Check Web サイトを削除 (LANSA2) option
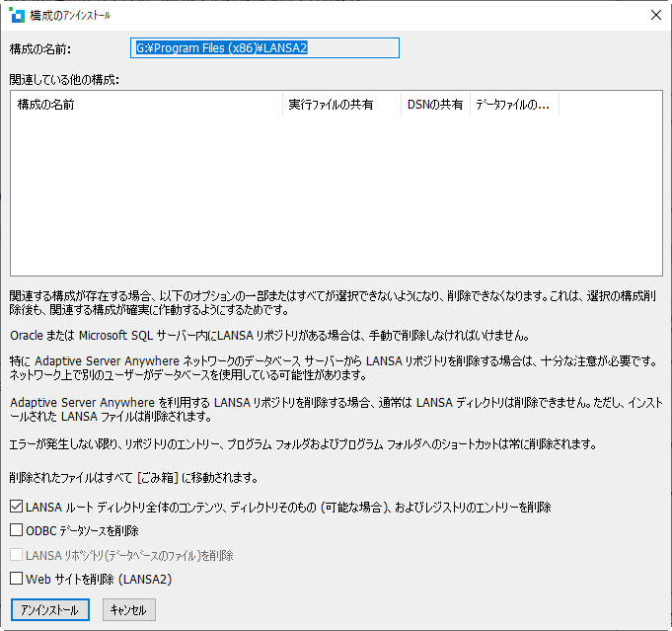The width and height of the screenshot is (672, 631). click(x=17, y=579)
